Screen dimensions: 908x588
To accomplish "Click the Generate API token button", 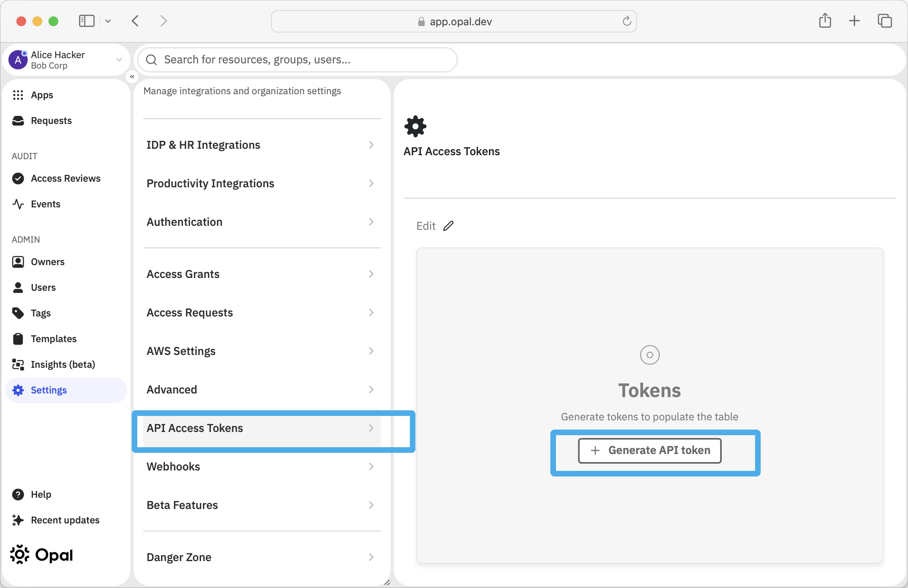I will [649, 450].
